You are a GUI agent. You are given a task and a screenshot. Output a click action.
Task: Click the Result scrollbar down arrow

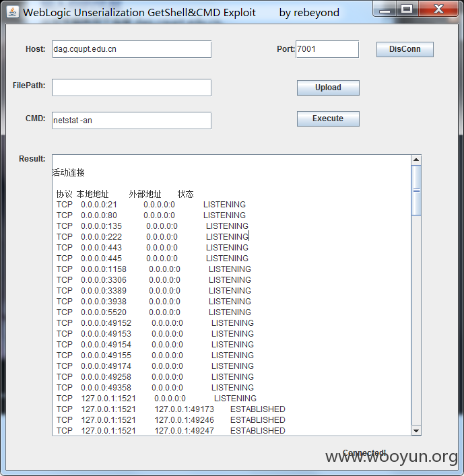[416, 430]
